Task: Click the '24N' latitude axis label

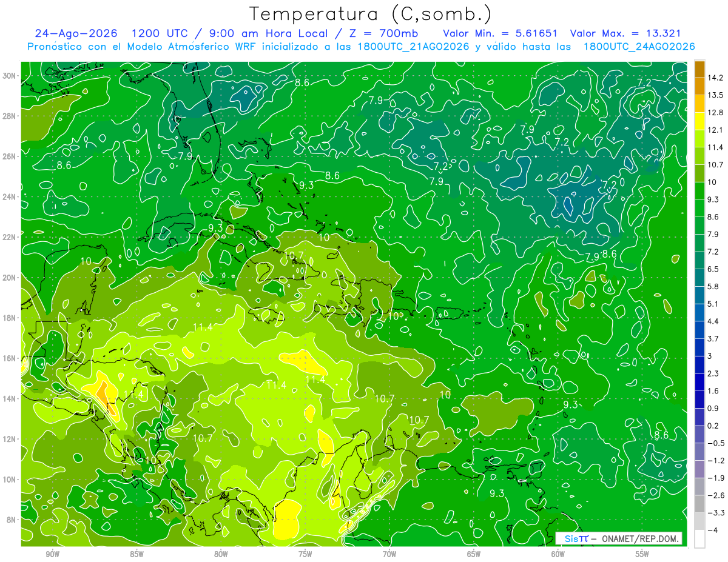Action: 9,197
